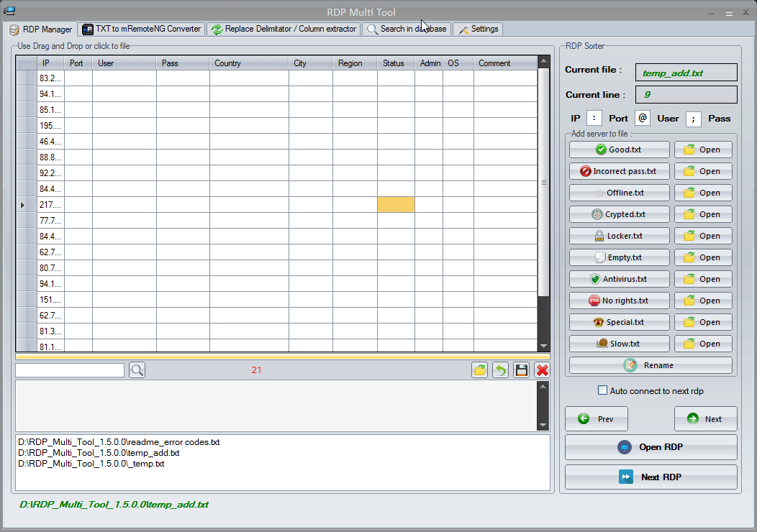Click the Admin column header

tap(429, 63)
